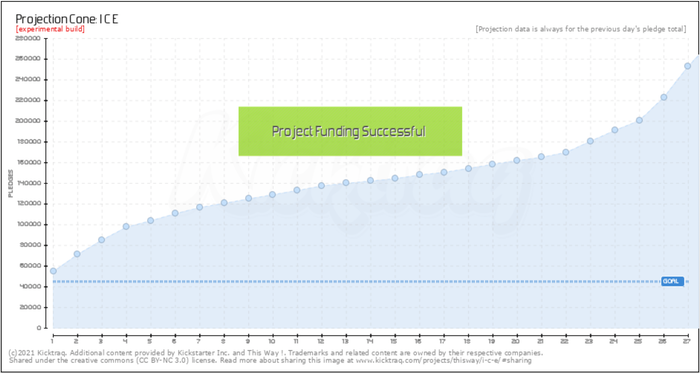This screenshot has width=700, height=373.
Task: Click the 0 y-axis label
Action: [x=39, y=328]
